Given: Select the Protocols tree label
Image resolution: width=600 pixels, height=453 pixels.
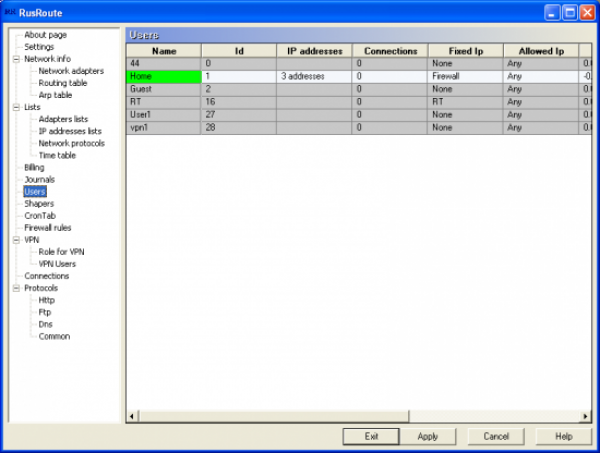Looking at the screenshot, I should (x=41, y=288).
